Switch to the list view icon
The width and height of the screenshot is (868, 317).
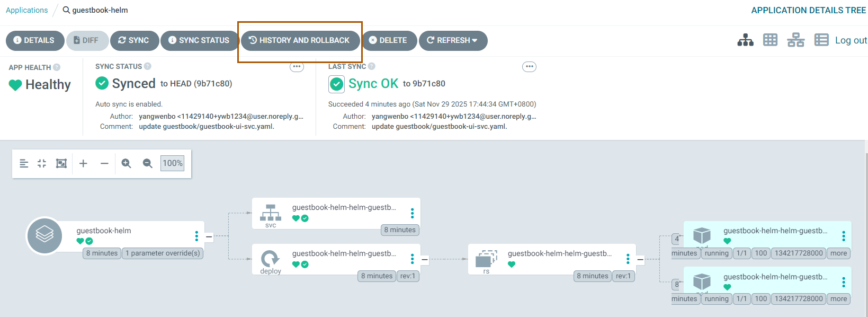coord(821,40)
